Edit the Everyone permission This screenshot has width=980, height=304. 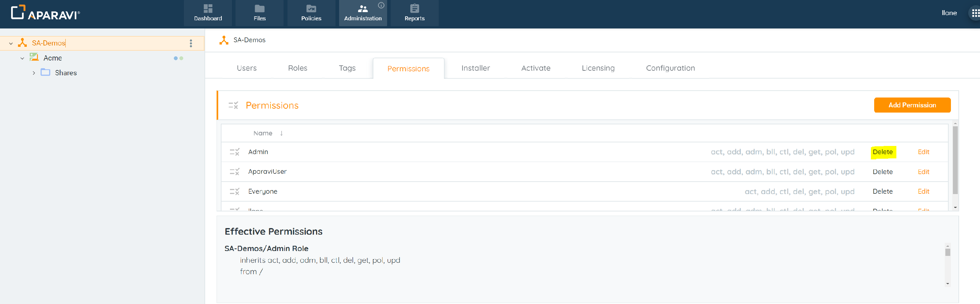coord(923,192)
